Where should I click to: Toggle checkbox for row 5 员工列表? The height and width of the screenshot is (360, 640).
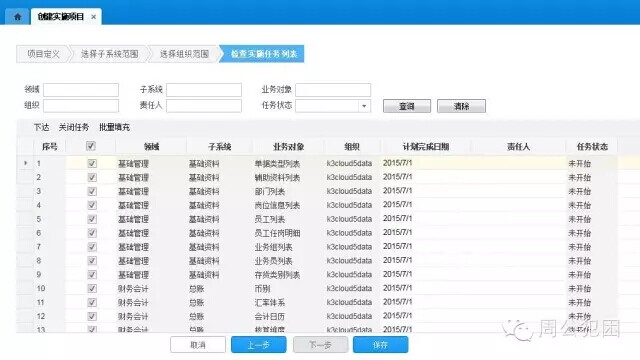[x=92, y=219]
